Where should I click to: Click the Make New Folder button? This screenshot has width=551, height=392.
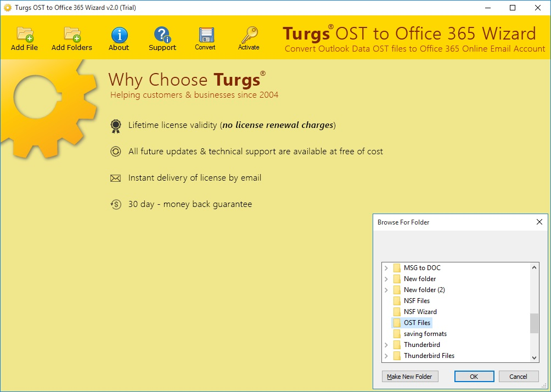click(410, 377)
